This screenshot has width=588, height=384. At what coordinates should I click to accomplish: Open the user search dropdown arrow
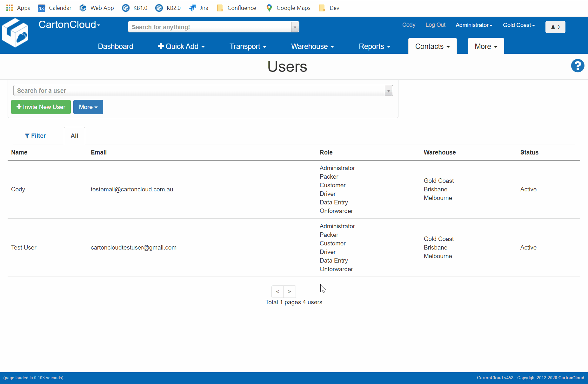click(x=388, y=91)
